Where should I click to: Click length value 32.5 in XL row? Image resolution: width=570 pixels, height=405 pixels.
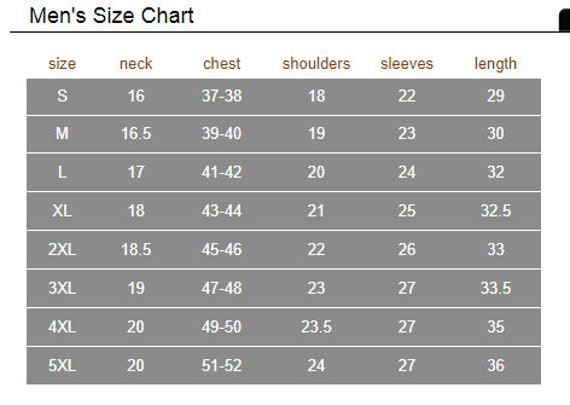495,210
